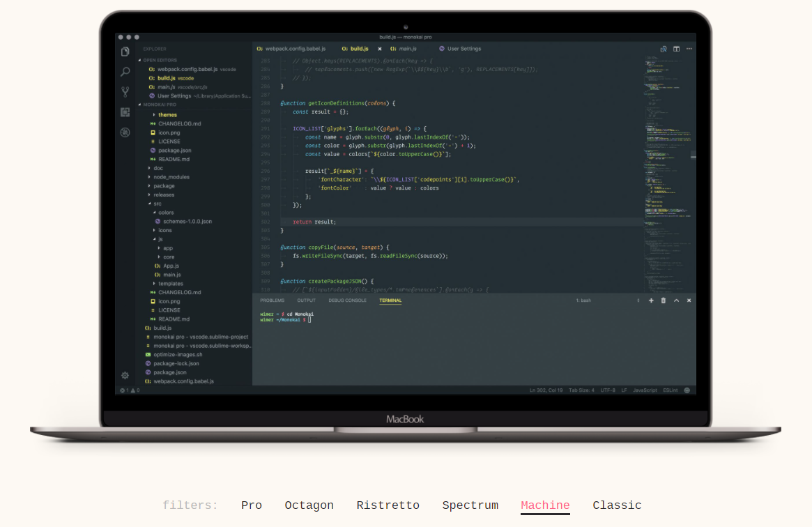
Task: Create a new terminal with the plus icon
Action: click(x=652, y=300)
